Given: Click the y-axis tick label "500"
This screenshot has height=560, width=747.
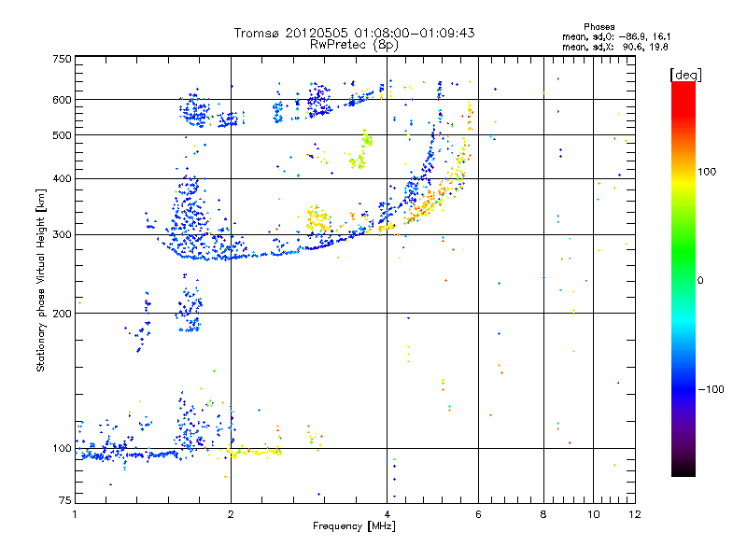Looking at the screenshot, I should pos(62,135).
